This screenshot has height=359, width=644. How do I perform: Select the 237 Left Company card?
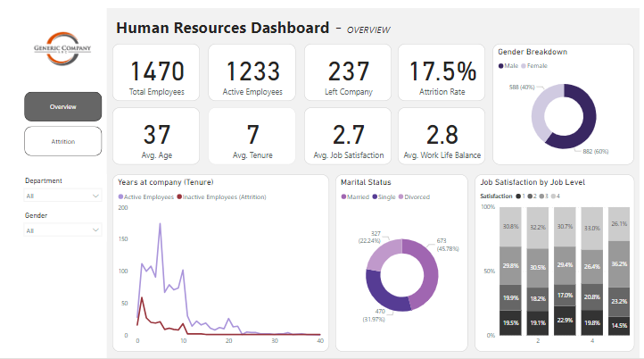(348, 72)
